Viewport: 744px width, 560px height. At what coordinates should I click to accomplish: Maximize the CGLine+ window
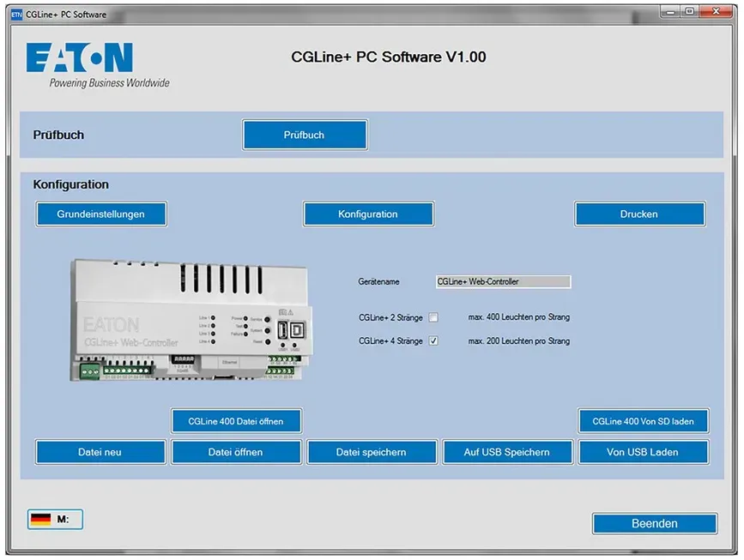click(x=690, y=12)
